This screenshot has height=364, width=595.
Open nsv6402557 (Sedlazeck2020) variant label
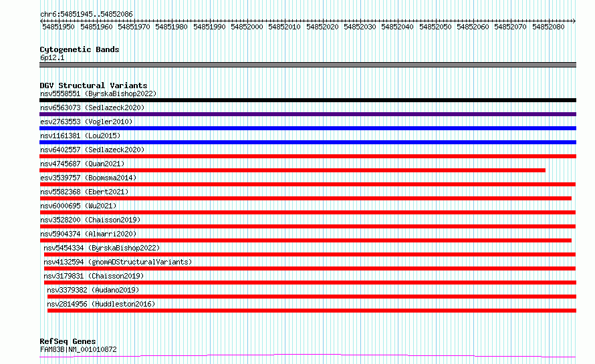[x=92, y=150]
